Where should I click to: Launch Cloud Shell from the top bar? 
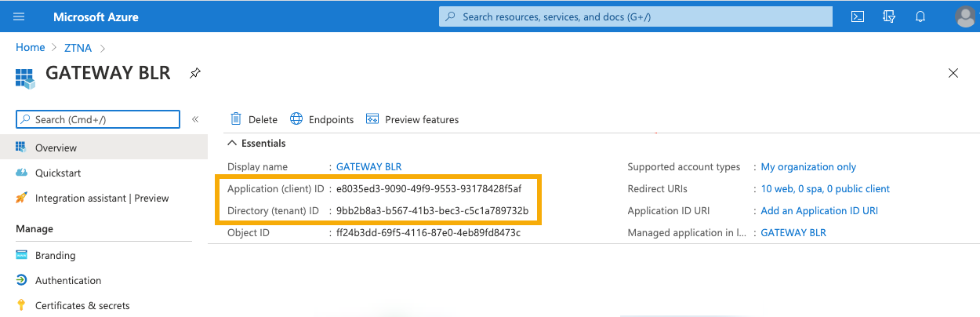858,16
